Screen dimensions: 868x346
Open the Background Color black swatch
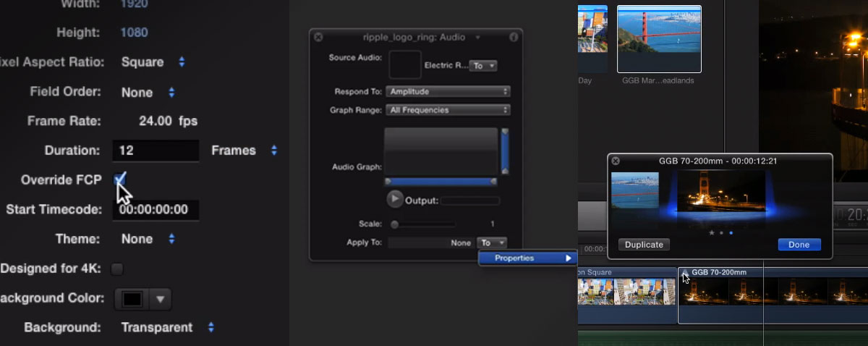click(132, 298)
